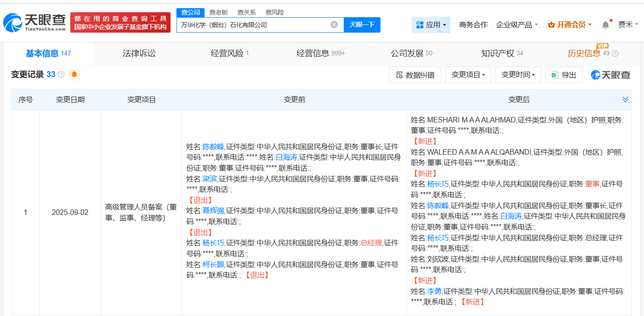
Task: Collapse columns via the double-chevron in table header
Action: click(625, 99)
